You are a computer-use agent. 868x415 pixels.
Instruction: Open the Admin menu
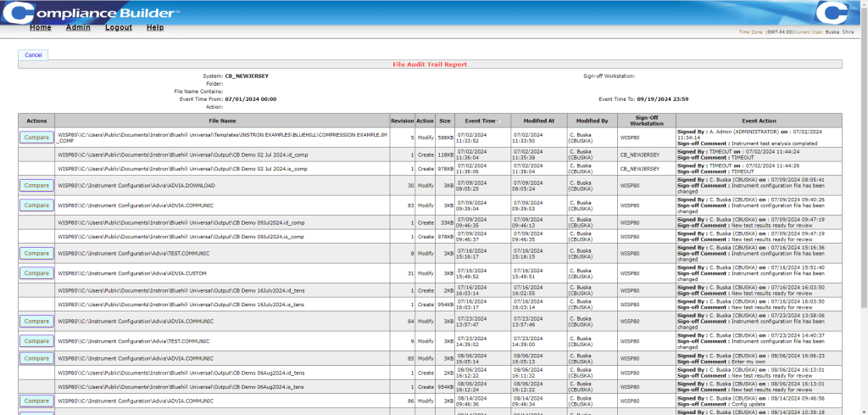[78, 28]
